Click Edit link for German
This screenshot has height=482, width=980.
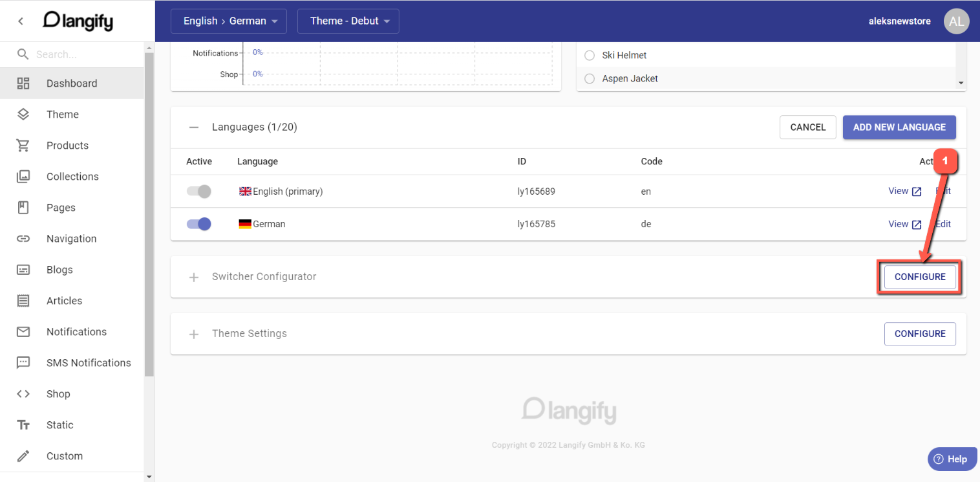pyautogui.click(x=943, y=224)
